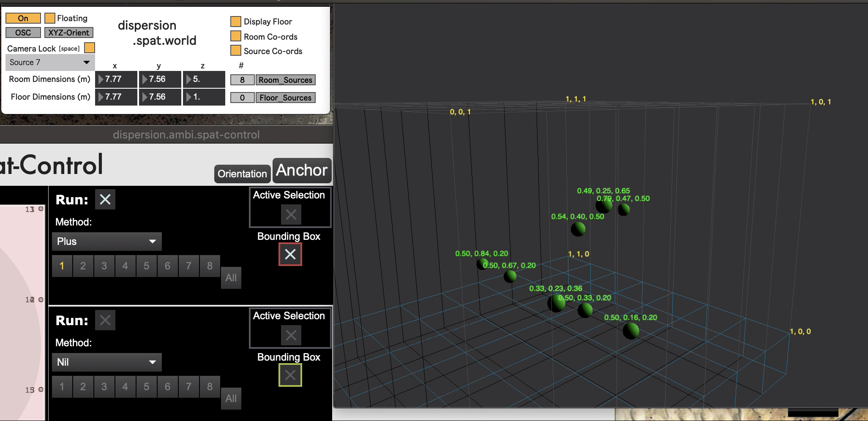868x421 pixels.
Task: Switch to the Anchor tab
Action: pyautogui.click(x=302, y=171)
